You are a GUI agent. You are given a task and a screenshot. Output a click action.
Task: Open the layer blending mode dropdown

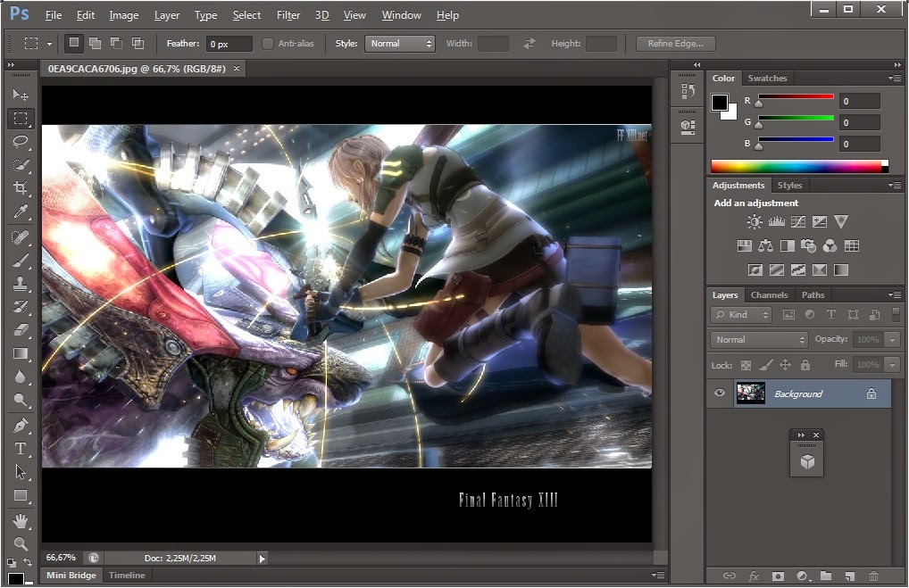click(758, 339)
